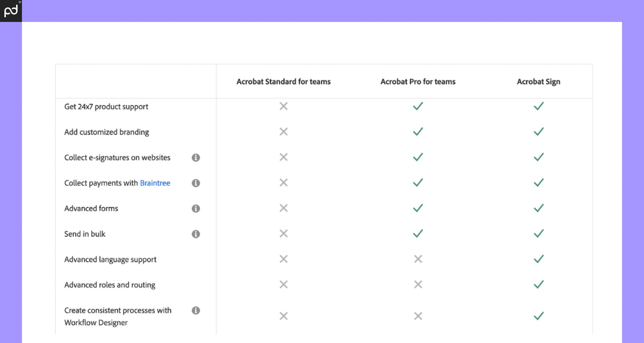Click the checkmark under Acrobat Pro for Collect e-signatures on websites
This screenshot has width=644, height=343.
click(417, 157)
